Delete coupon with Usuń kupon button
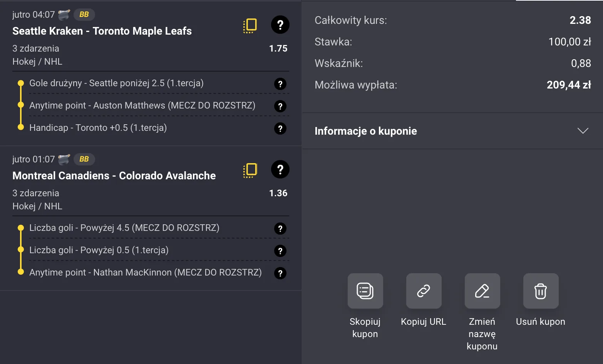 [541, 291]
